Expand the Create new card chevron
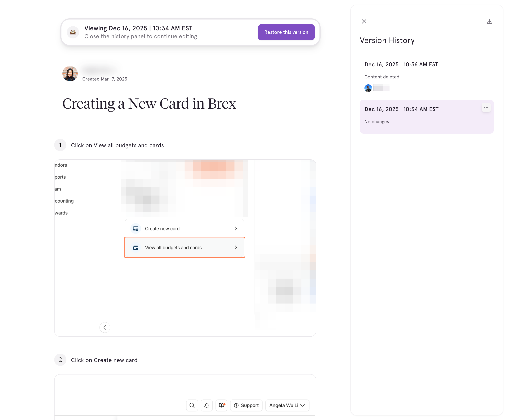This screenshot has width=508, height=420. point(236,228)
